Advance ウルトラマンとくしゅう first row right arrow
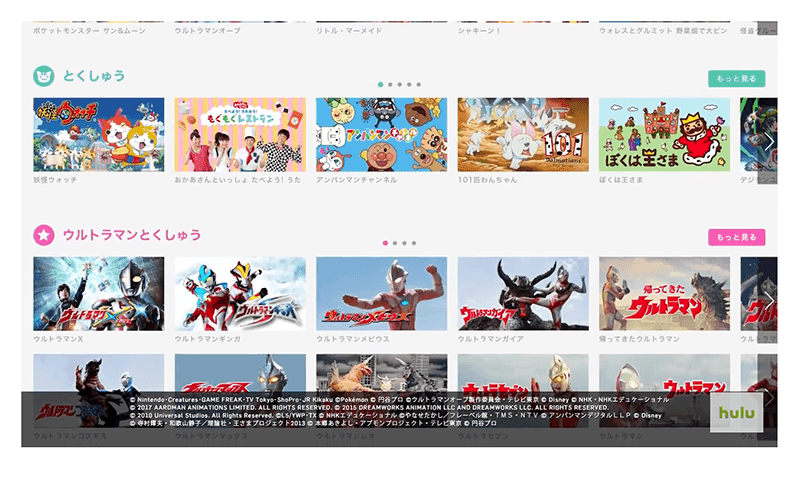The image size is (800, 488). [768, 300]
